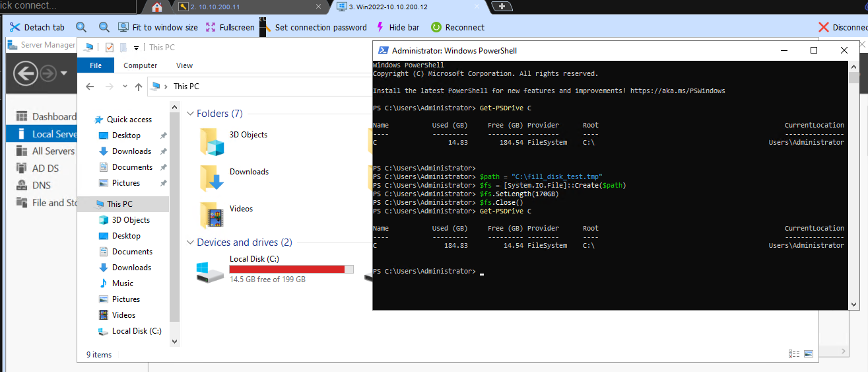Click the Properties checkmark in quick access toolbar
This screenshot has width=868, height=372.
tap(109, 47)
